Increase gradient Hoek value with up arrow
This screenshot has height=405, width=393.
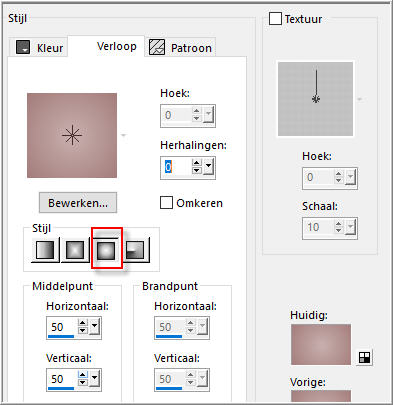coord(197,111)
